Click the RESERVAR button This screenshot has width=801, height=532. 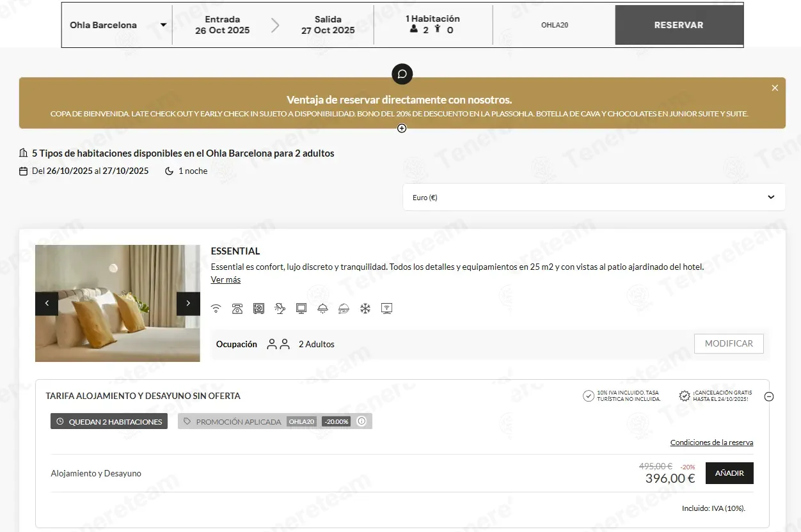pos(679,25)
